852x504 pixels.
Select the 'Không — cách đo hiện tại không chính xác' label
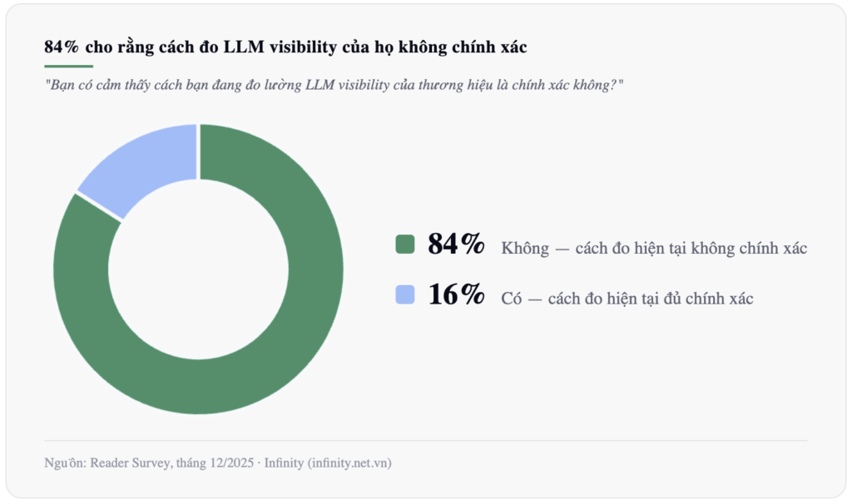coord(654,248)
